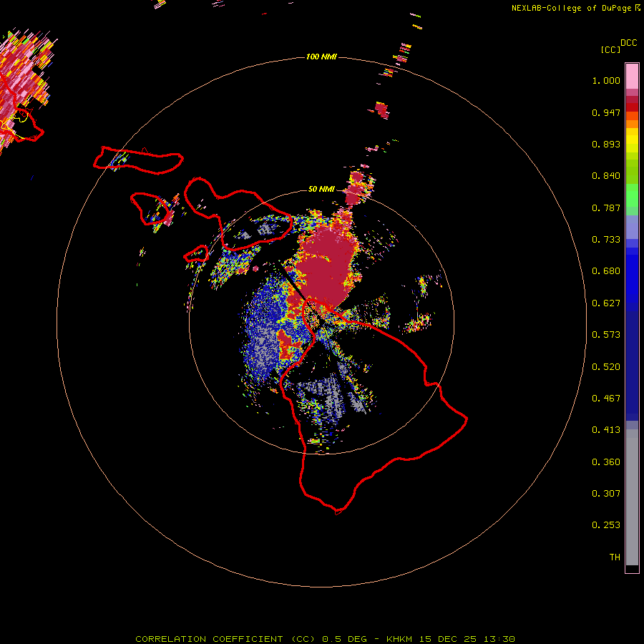The height and width of the screenshot is (644, 644).
Task: Click the 0.787 color scale value
Action: point(606,208)
